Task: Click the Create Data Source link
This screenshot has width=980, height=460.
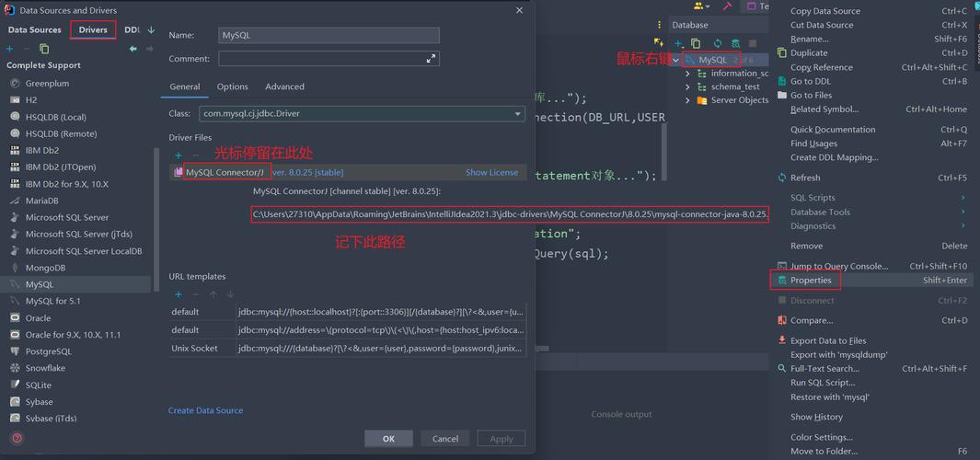Action: tap(205, 410)
